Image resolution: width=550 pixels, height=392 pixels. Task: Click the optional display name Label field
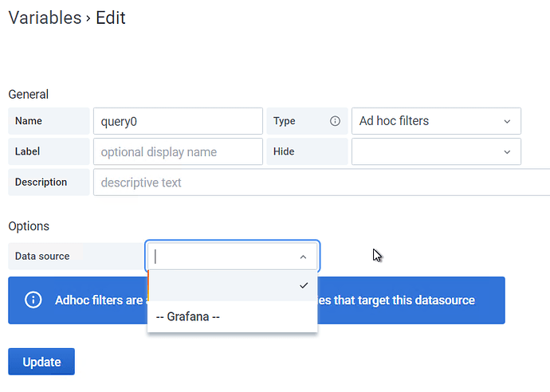tap(178, 151)
